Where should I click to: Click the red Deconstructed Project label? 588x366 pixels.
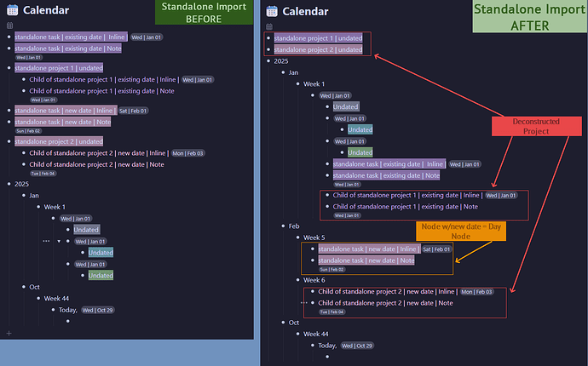click(536, 126)
